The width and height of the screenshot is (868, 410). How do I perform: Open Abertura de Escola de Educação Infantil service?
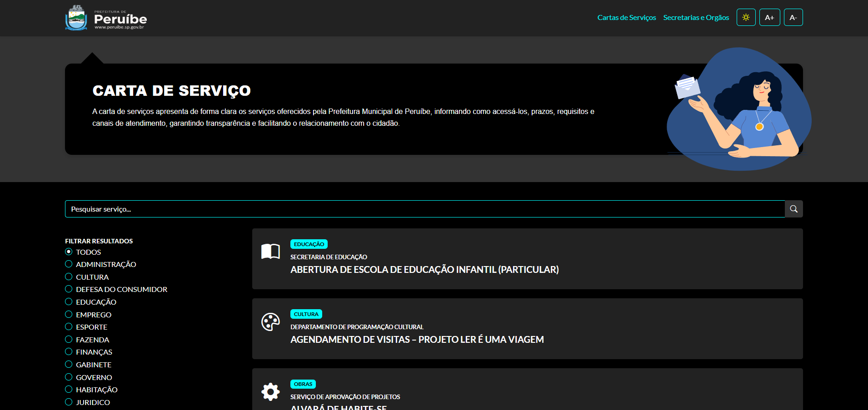tap(424, 270)
